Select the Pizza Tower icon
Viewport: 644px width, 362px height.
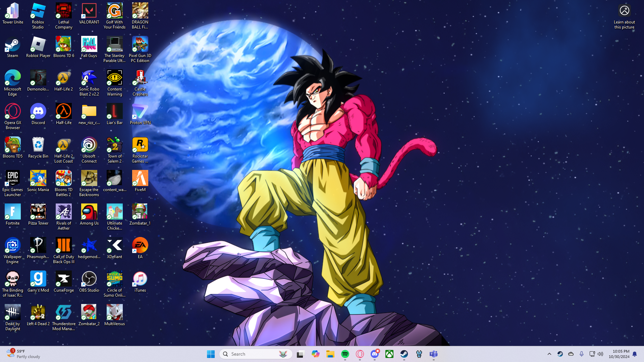(38, 215)
